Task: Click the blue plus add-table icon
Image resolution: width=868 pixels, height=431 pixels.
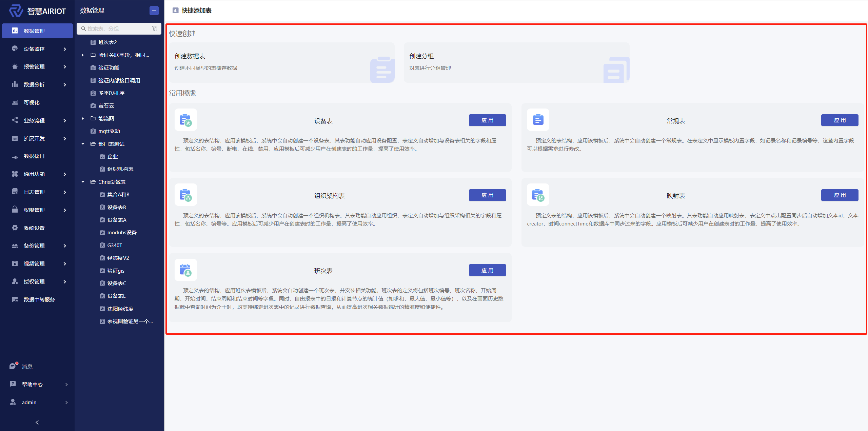Action: click(154, 11)
